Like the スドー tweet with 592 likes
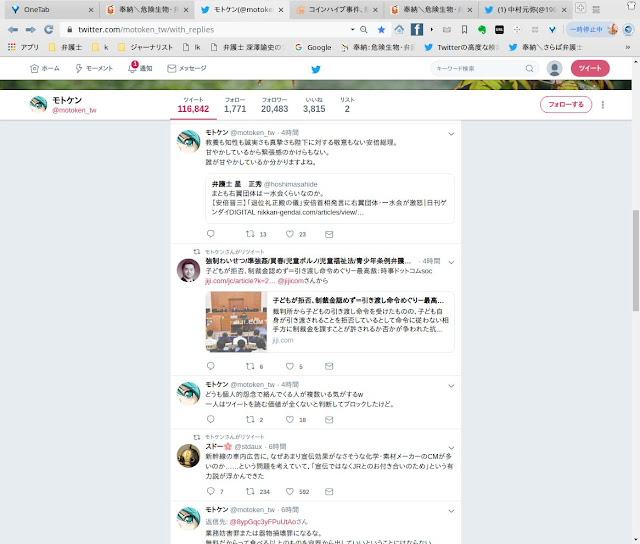Image resolution: width=640 pixels, height=544 pixels. click(x=289, y=491)
